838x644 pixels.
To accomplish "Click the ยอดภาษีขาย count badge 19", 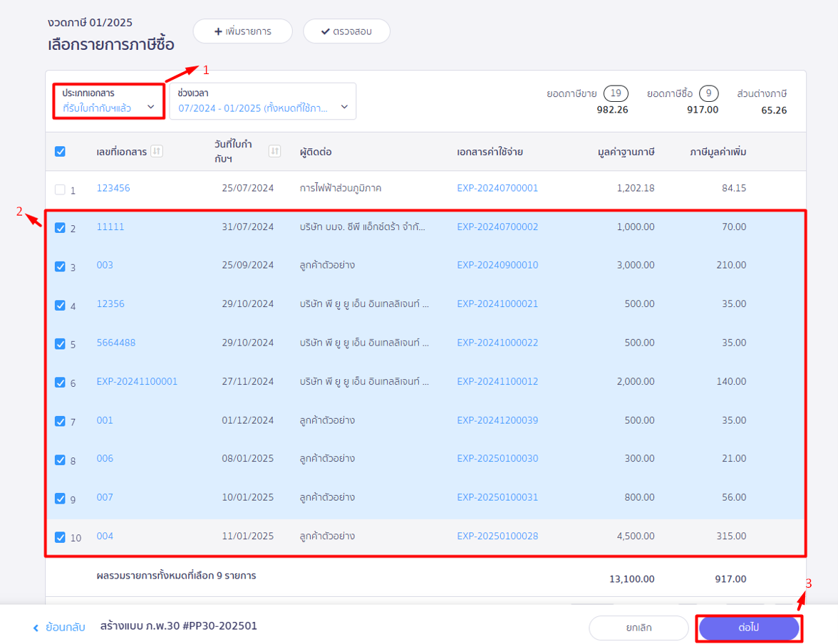I will point(615,93).
